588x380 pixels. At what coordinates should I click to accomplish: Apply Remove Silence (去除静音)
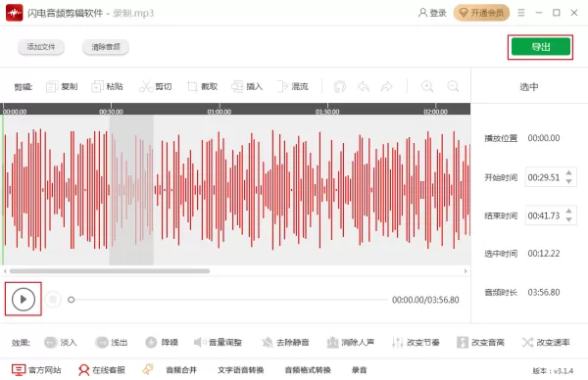point(285,342)
